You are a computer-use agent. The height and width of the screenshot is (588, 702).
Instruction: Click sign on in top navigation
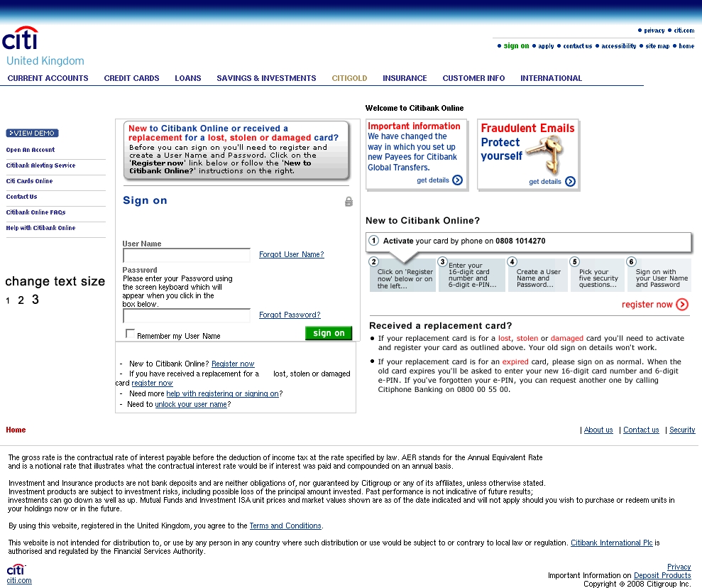[516, 45]
